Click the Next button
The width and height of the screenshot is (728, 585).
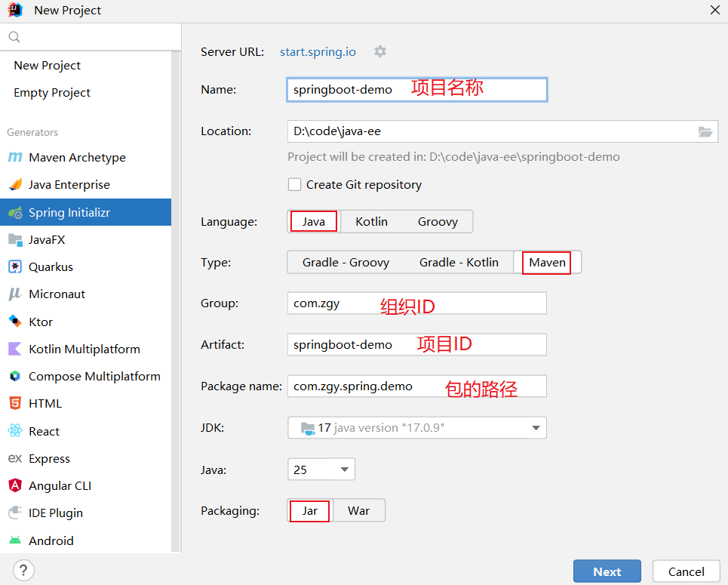[x=607, y=571]
